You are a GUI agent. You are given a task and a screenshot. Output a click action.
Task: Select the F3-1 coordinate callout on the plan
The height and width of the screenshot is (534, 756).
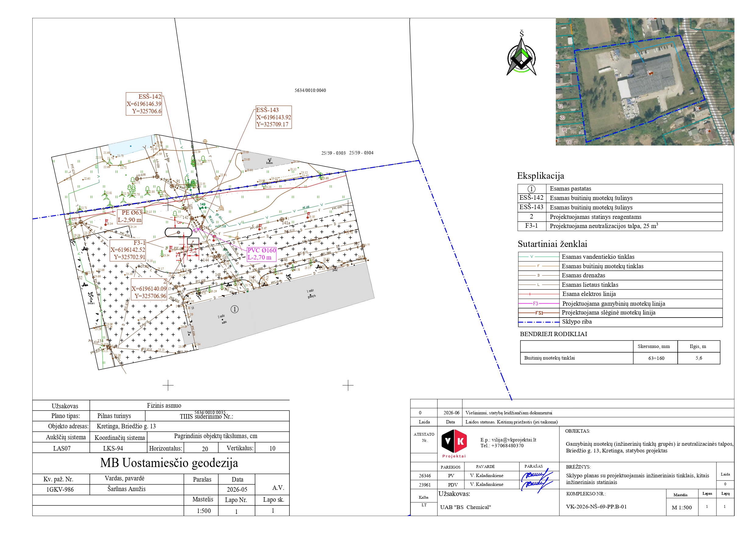click(x=128, y=250)
